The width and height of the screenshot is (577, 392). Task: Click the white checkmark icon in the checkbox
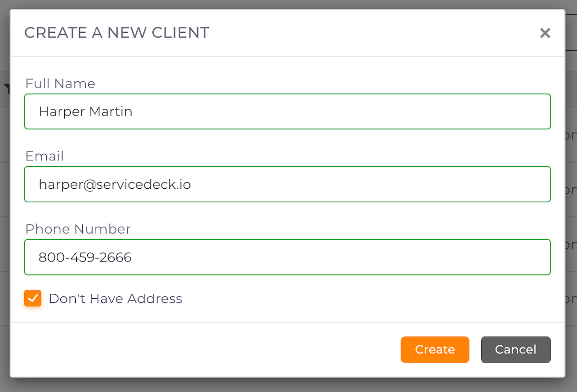(x=33, y=299)
